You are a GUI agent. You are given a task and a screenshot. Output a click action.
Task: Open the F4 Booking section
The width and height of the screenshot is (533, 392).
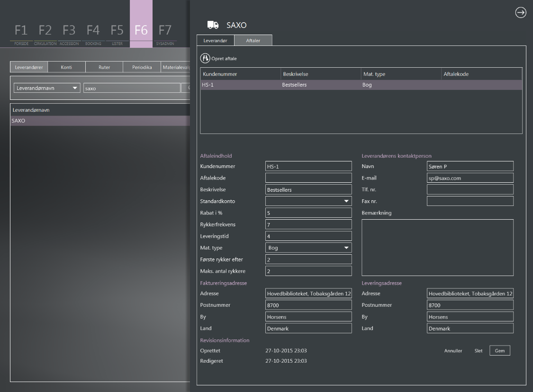[x=93, y=34]
